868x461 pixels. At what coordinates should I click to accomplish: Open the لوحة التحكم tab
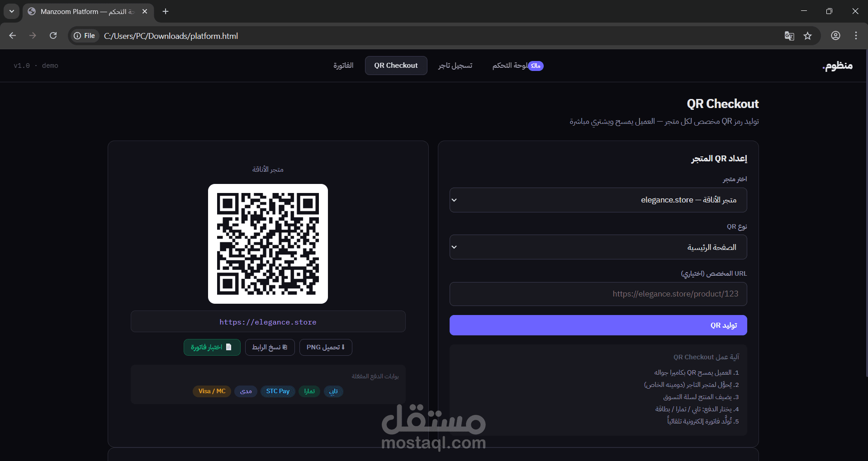[518, 66]
